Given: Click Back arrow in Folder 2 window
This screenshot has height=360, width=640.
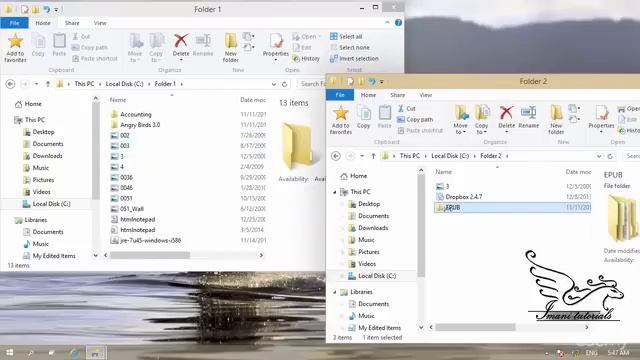Looking at the screenshot, I should click(x=336, y=156).
